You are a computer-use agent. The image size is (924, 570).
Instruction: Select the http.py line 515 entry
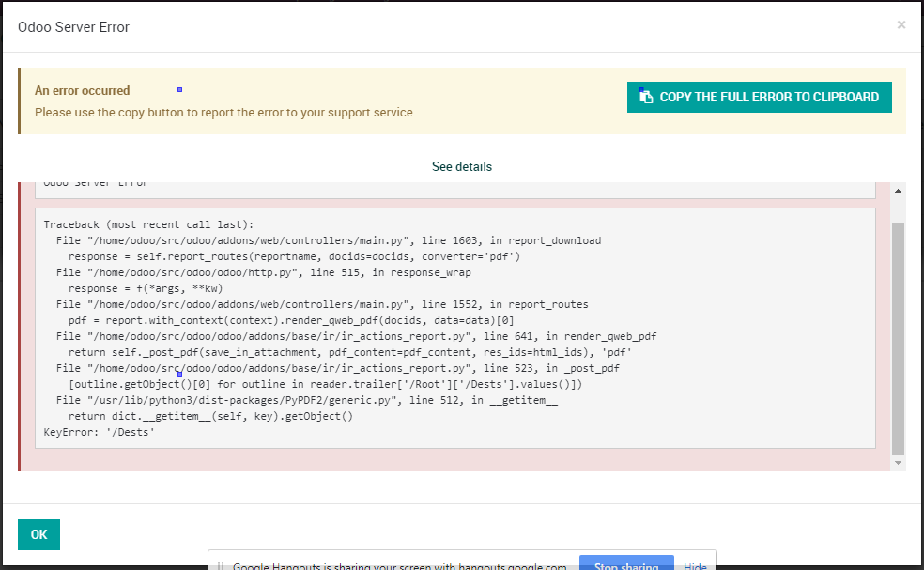(x=263, y=272)
